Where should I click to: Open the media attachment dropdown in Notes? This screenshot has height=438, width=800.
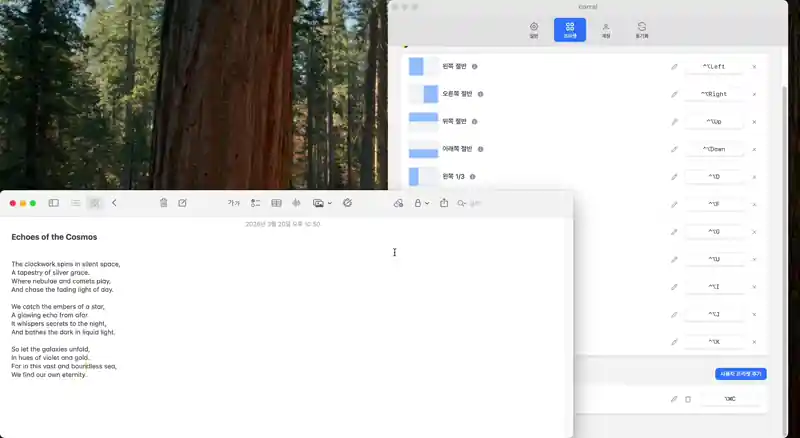(x=322, y=203)
